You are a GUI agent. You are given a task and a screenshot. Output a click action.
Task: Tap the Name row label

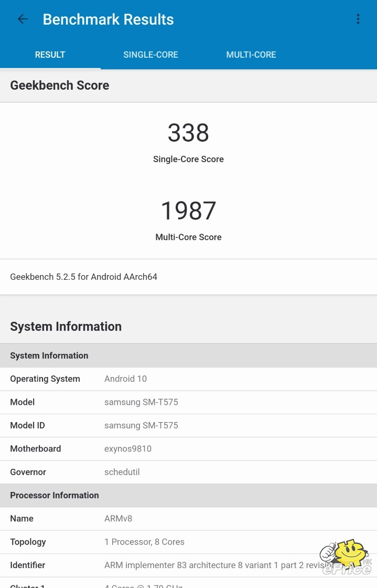(x=21, y=519)
